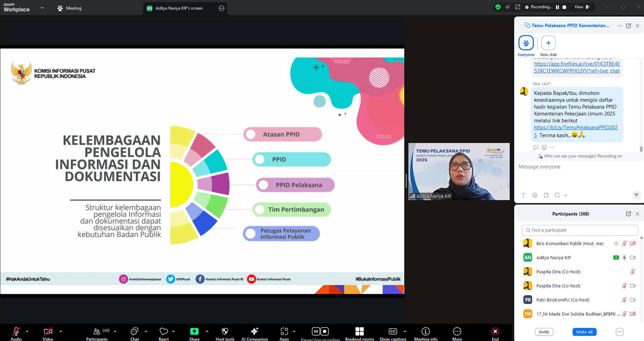The width and height of the screenshot is (644, 341).
Task: Pop out the chat panel
Action: pyautogui.click(x=629, y=26)
